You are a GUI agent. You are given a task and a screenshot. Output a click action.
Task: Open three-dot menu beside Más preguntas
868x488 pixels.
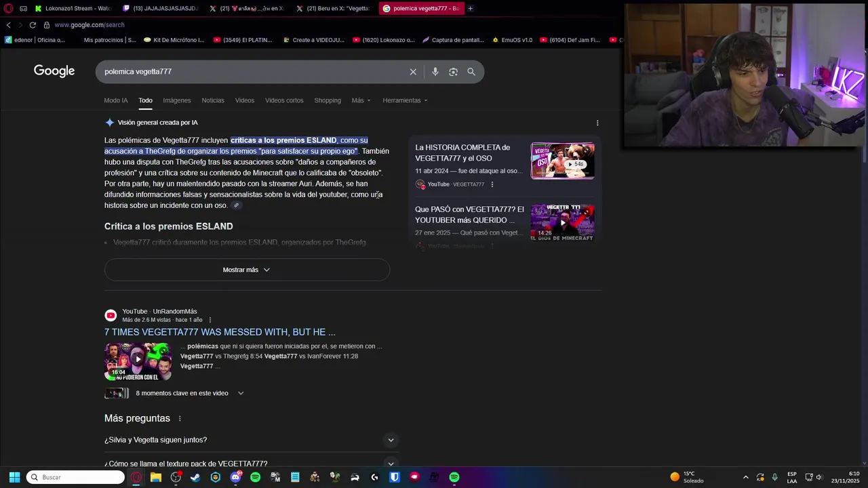click(x=180, y=419)
